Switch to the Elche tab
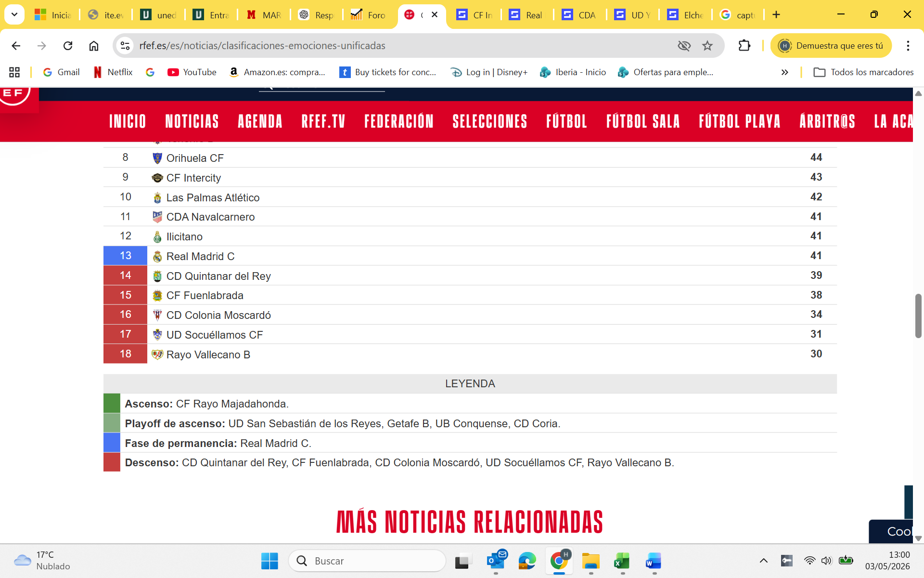This screenshot has height=578, width=924. [x=686, y=15]
